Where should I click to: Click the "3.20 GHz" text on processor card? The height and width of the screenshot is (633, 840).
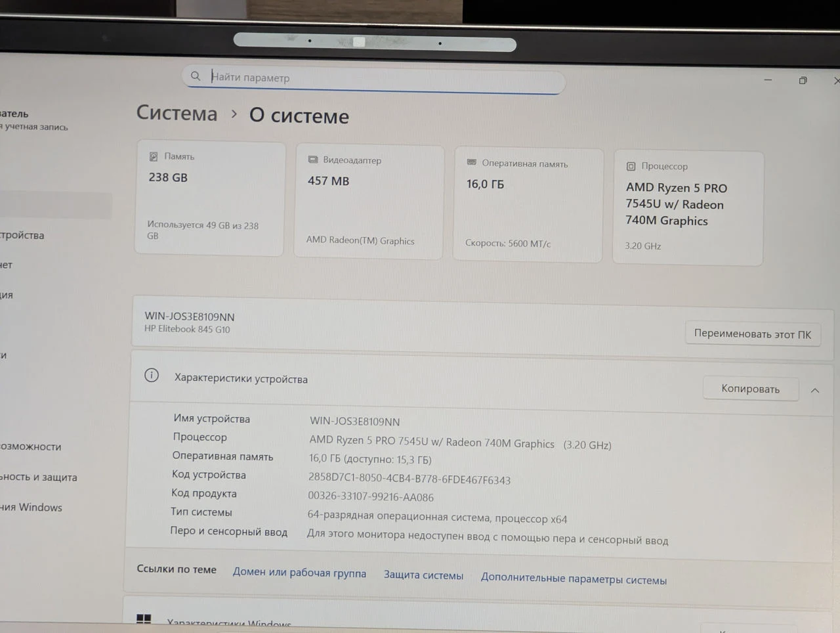[643, 246]
